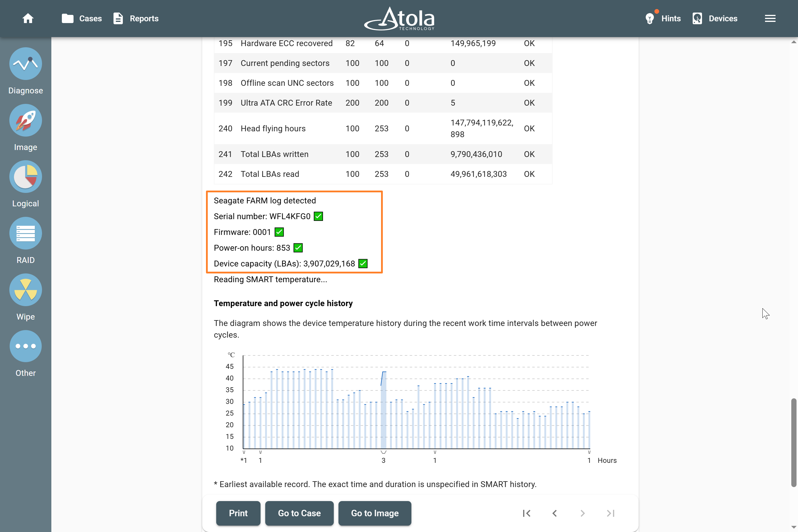Select the 'Total LBAs read' row
798x532 pixels.
383,174
